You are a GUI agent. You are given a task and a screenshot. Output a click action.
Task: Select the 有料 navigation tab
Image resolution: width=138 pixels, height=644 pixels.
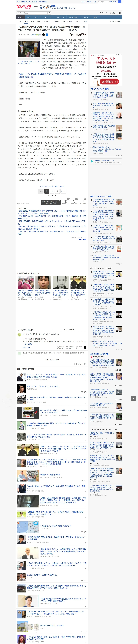95,17
